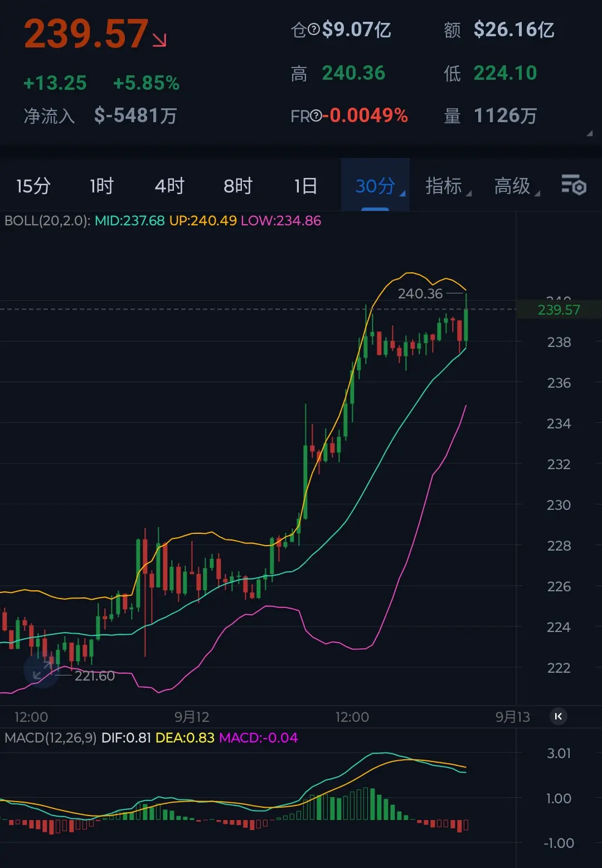This screenshot has width=602, height=868.
Task: Expand the stats panel corner arrow
Action: click(x=589, y=133)
